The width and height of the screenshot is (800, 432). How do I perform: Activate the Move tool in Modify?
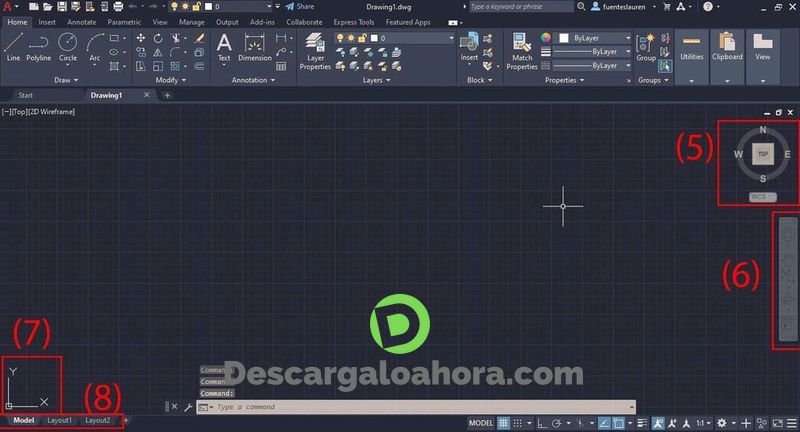(x=141, y=38)
